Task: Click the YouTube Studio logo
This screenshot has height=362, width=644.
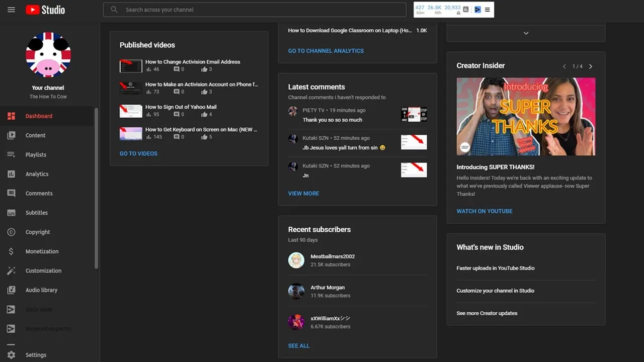Action: tap(45, 10)
